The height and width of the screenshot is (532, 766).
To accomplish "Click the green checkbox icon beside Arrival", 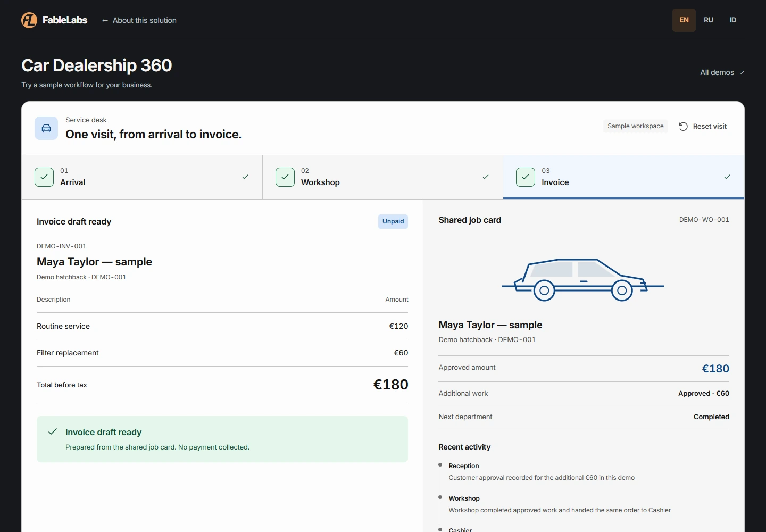I will pyautogui.click(x=44, y=177).
